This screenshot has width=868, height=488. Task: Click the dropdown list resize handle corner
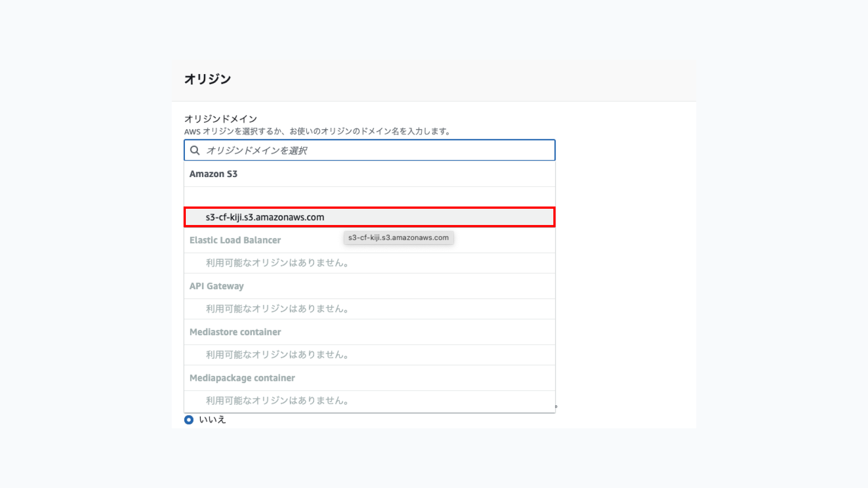(x=556, y=407)
